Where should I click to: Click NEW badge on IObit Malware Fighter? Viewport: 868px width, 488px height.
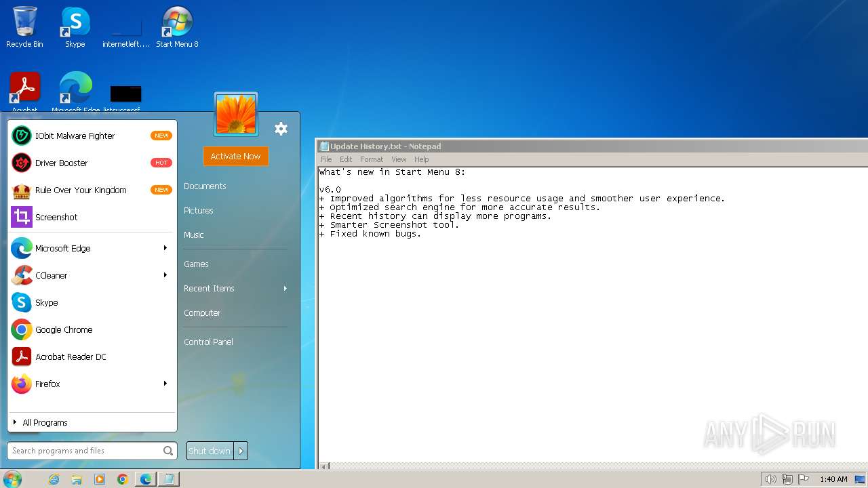tap(161, 136)
